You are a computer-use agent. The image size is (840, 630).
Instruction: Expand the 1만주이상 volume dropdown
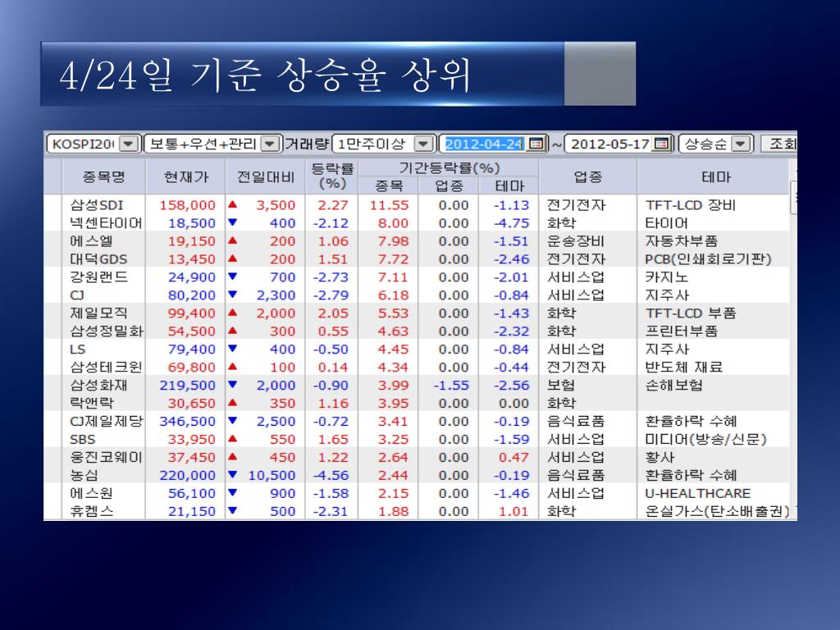point(423,144)
